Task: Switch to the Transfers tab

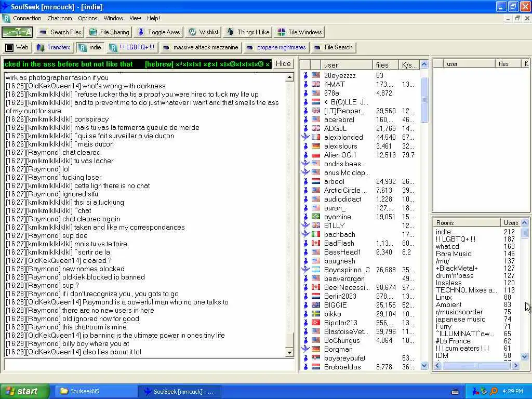Action: point(54,47)
